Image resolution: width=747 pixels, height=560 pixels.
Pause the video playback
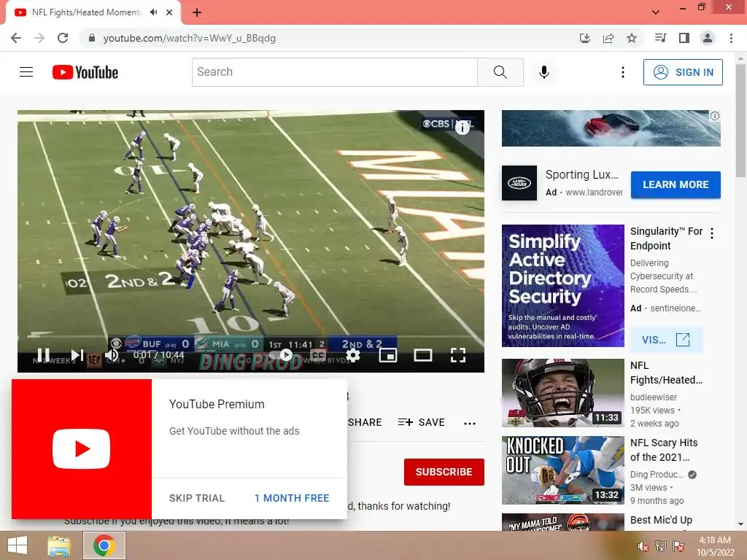coord(43,355)
